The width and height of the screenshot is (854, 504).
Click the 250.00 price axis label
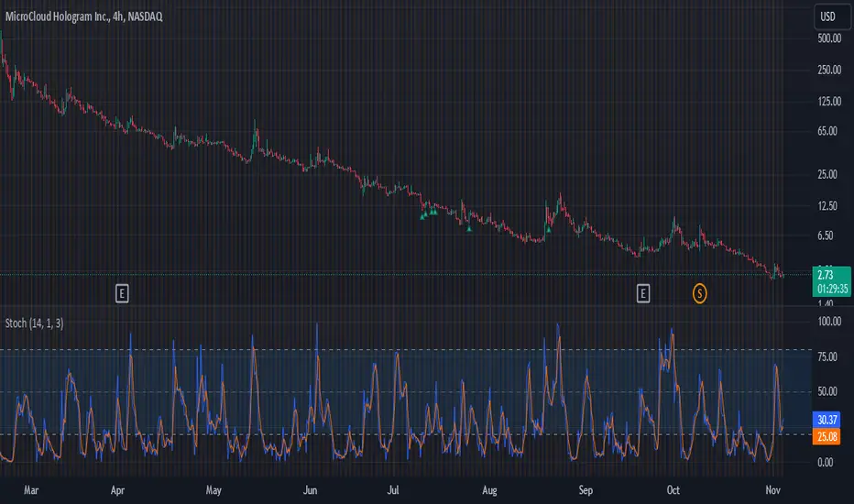point(829,70)
